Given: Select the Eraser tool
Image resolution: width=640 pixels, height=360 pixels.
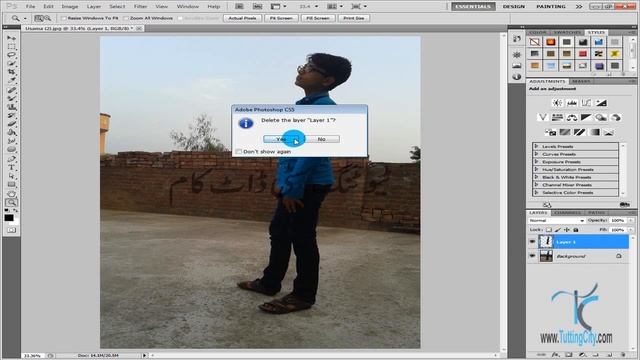Looking at the screenshot, I should pyautogui.click(x=11, y=124).
